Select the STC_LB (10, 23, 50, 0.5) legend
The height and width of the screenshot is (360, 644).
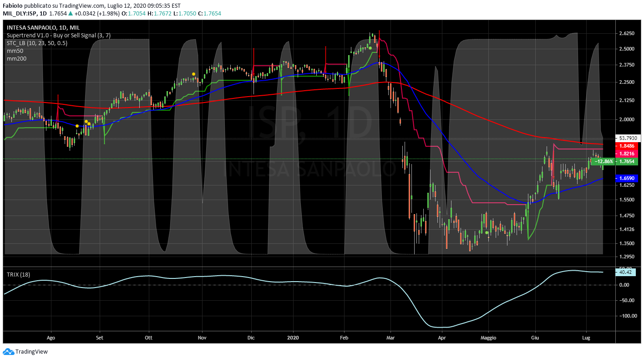[x=37, y=43]
